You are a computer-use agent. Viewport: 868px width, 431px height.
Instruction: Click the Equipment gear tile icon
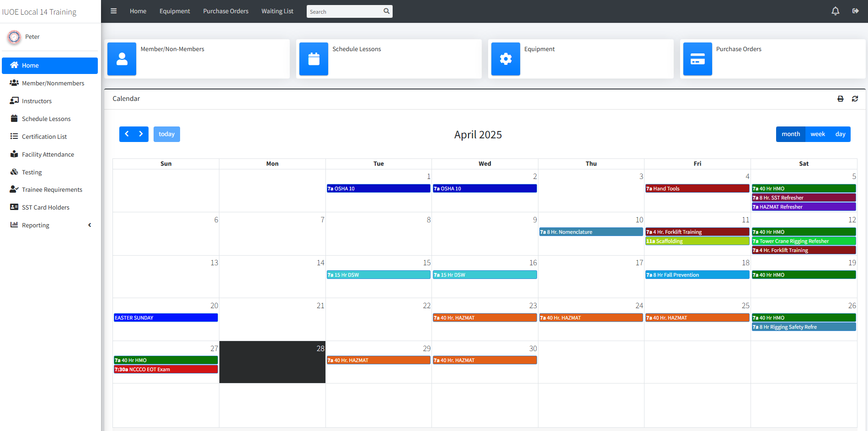tap(506, 59)
